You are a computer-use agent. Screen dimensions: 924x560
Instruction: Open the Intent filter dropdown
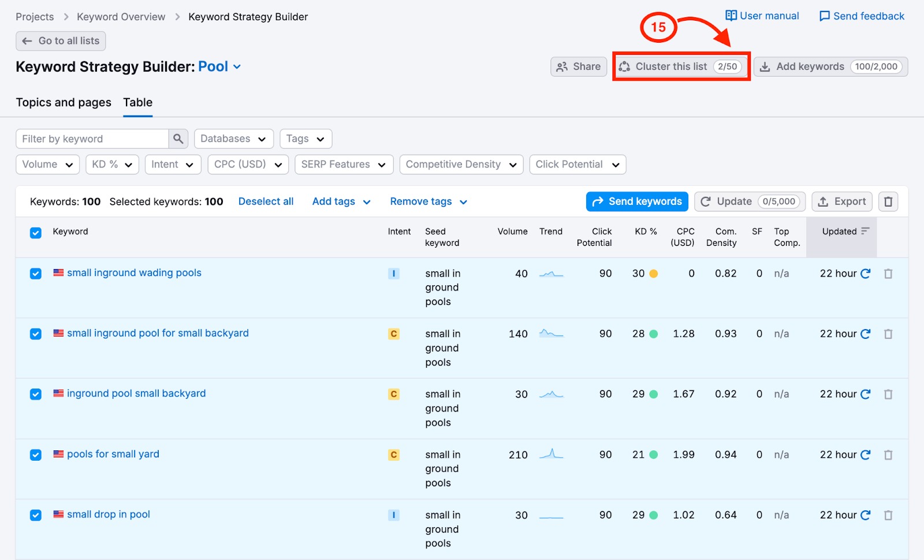pyautogui.click(x=173, y=165)
